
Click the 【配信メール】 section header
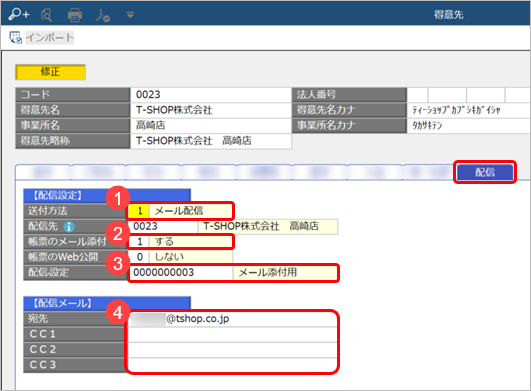pos(107,303)
